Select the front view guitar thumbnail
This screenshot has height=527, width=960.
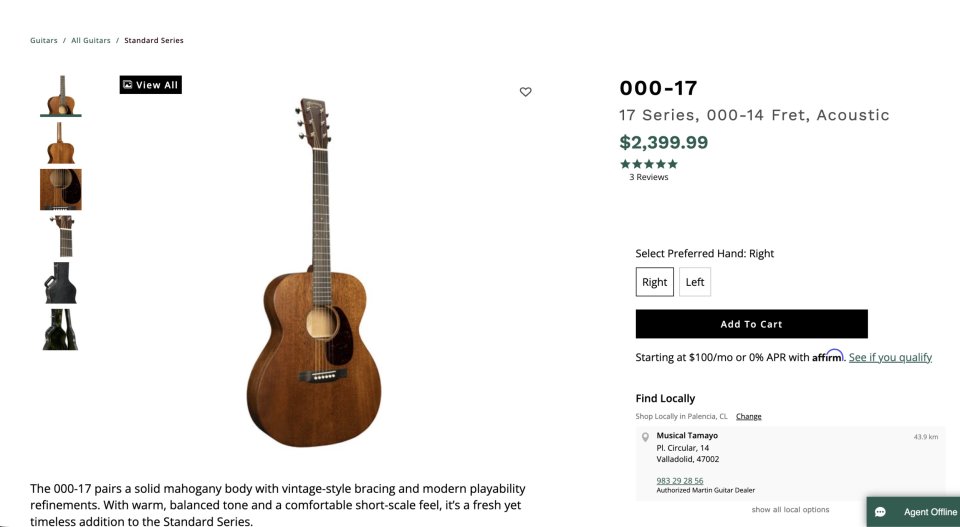coord(60,96)
